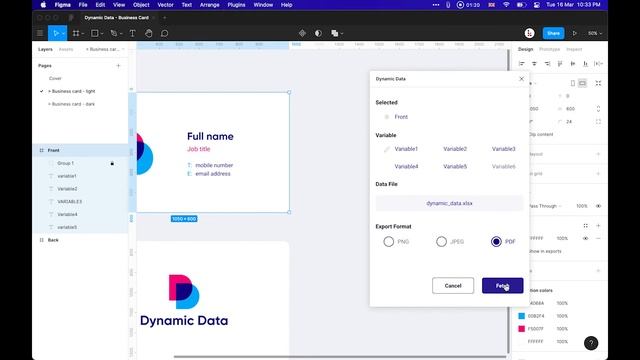Open the Plugins menu
This screenshot has width=640, height=360.
[236, 5]
